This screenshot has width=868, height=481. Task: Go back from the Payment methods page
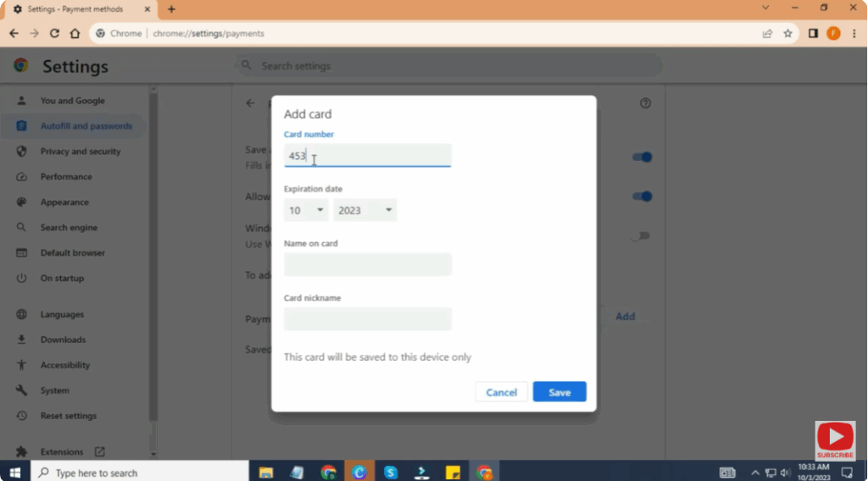pyautogui.click(x=250, y=103)
